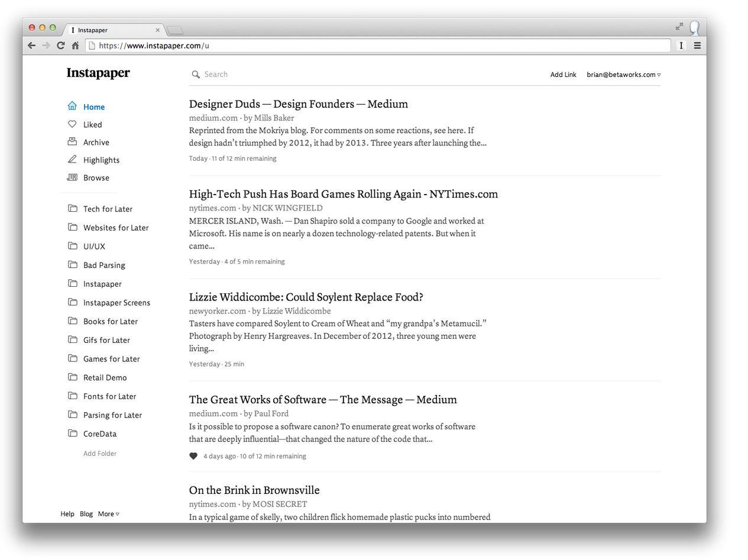Click Add Folder in the sidebar

click(x=100, y=454)
